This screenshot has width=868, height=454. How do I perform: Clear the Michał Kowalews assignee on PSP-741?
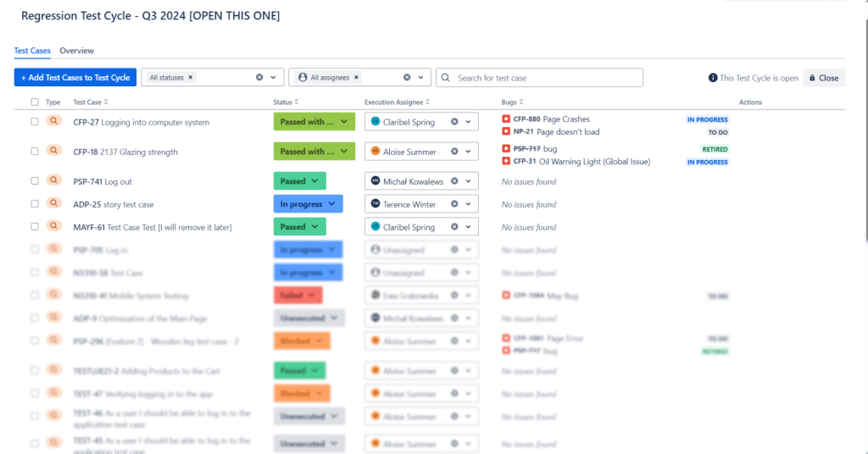(454, 181)
